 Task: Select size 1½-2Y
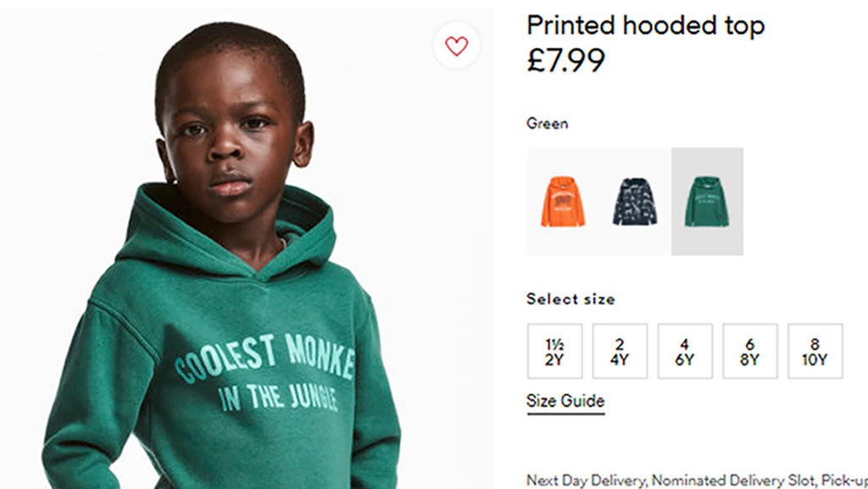coord(554,351)
